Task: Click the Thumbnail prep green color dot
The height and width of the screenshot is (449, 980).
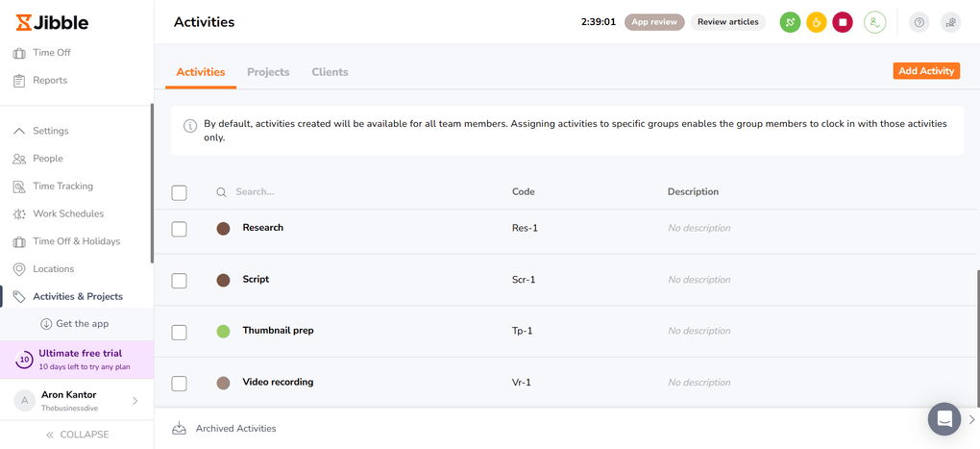Action: click(x=223, y=332)
